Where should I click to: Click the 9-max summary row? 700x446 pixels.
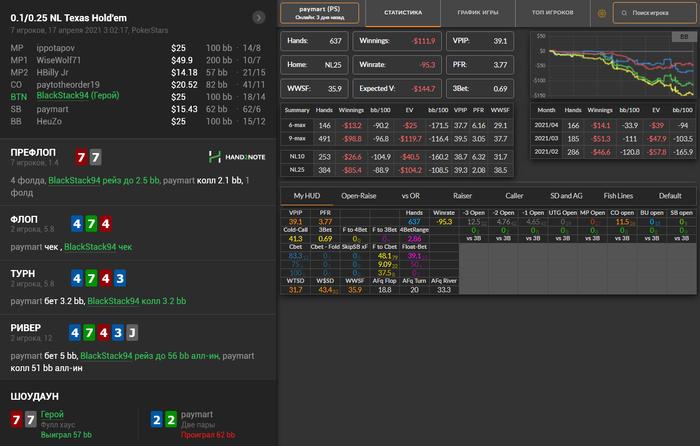[397, 139]
